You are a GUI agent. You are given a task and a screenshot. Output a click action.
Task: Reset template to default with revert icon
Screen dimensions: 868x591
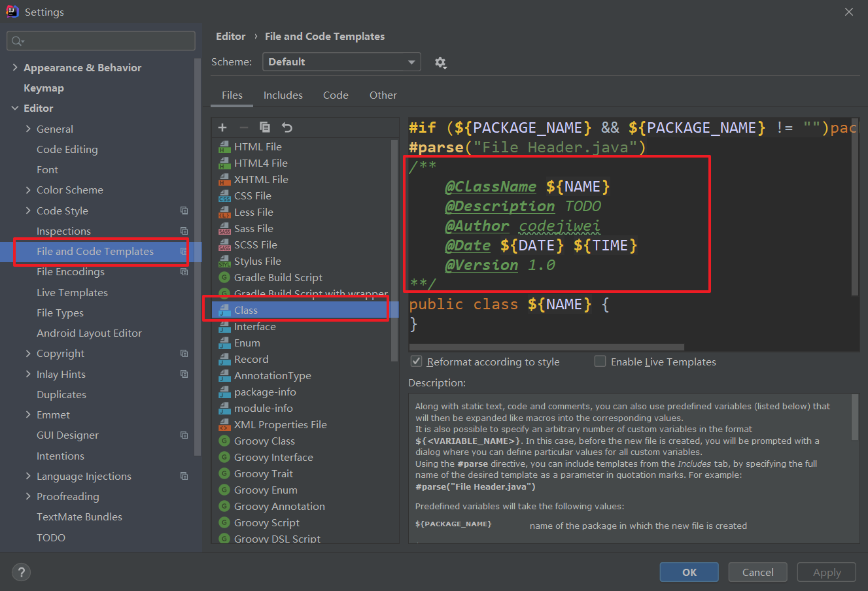[x=287, y=127]
